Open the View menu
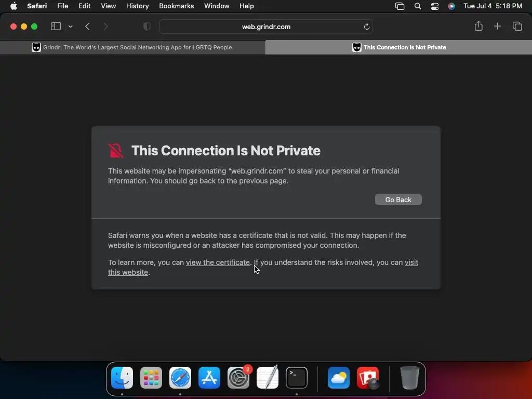 tap(108, 6)
